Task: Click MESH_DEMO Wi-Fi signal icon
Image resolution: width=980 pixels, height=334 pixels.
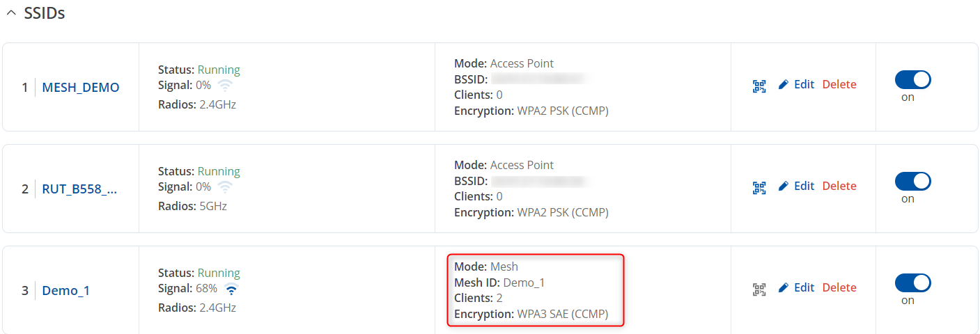Action: click(225, 86)
